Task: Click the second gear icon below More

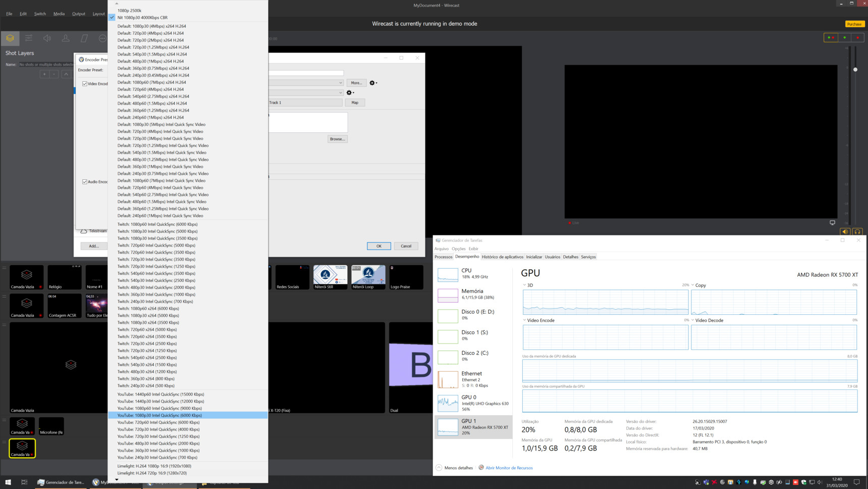Action: (350, 93)
